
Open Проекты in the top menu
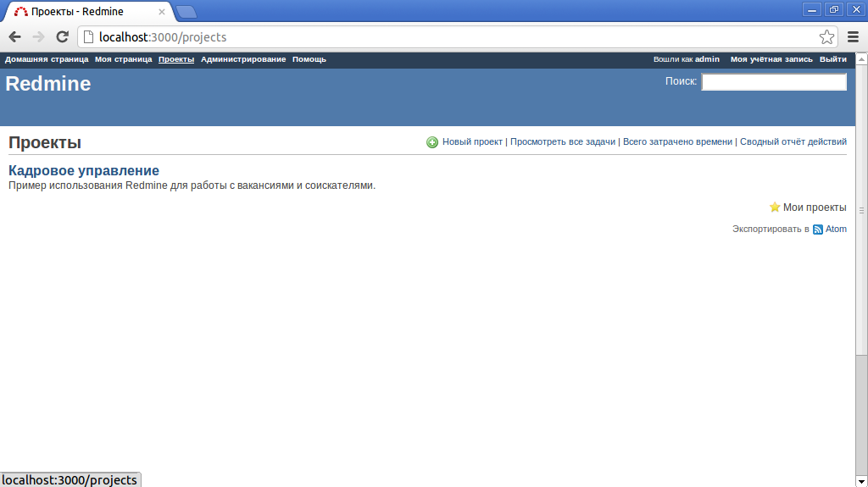click(x=176, y=59)
